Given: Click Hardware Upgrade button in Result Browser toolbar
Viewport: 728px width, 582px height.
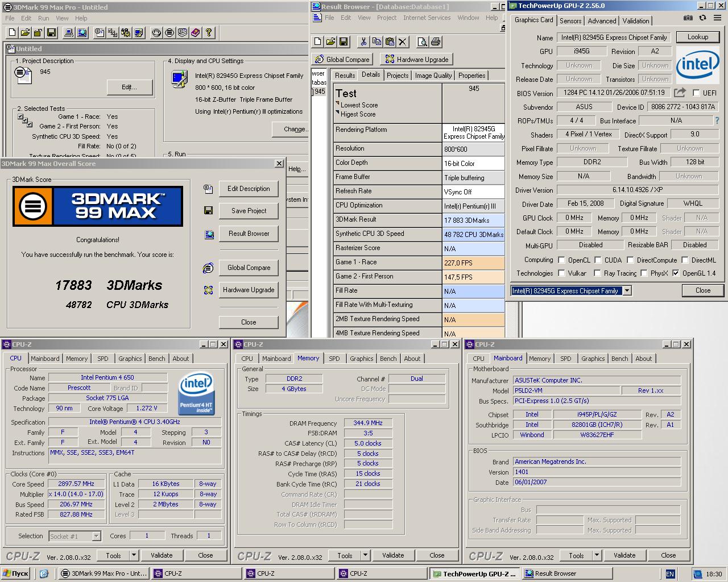Looking at the screenshot, I should [417, 59].
